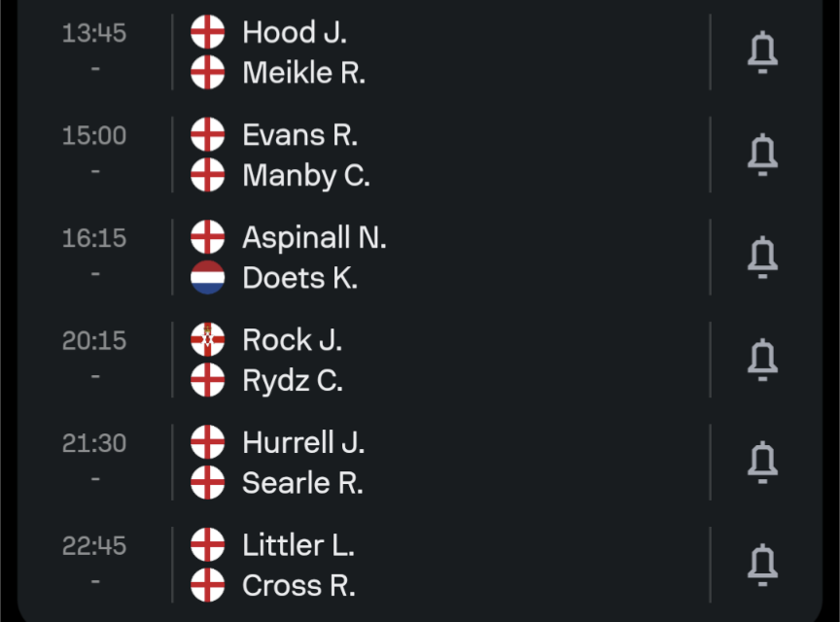Toggle bell alert for Evans vs Manby match
This screenshot has height=622, width=840.
[762, 155]
